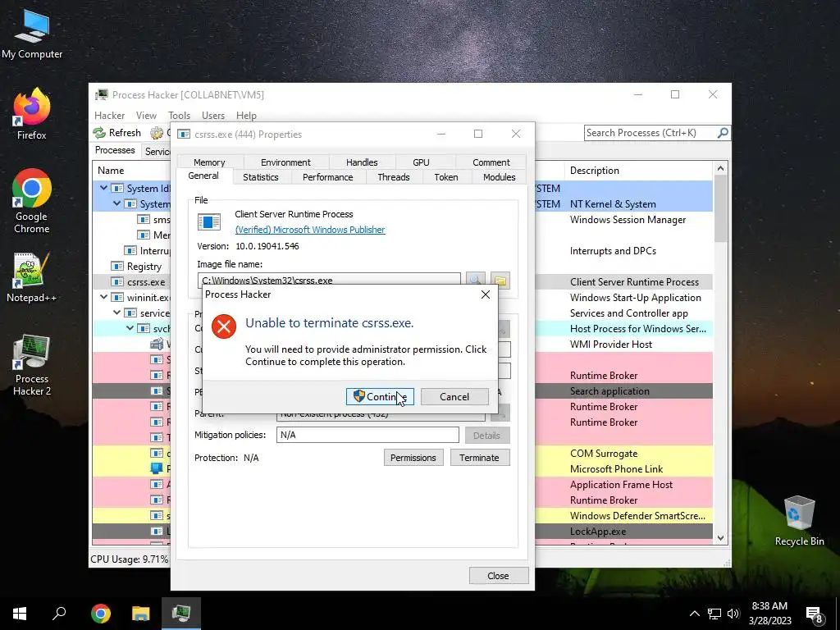Select the Processes tab in main window

click(x=115, y=151)
